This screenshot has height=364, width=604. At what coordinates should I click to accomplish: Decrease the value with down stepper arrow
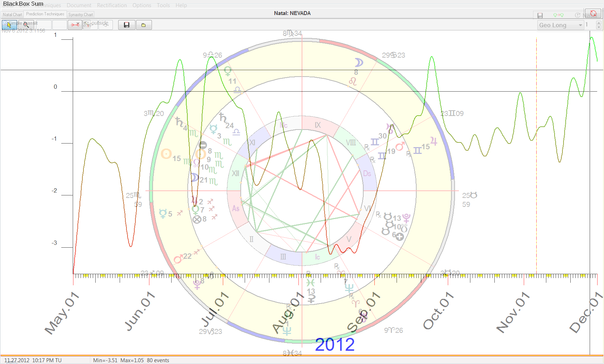(x=599, y=27)
